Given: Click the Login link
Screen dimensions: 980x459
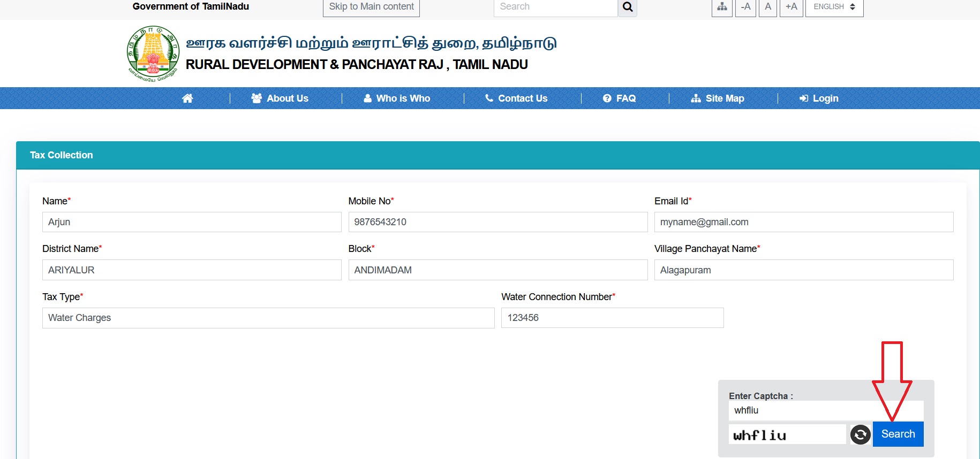Looking at the screenshot, I should tap(819, 98).
